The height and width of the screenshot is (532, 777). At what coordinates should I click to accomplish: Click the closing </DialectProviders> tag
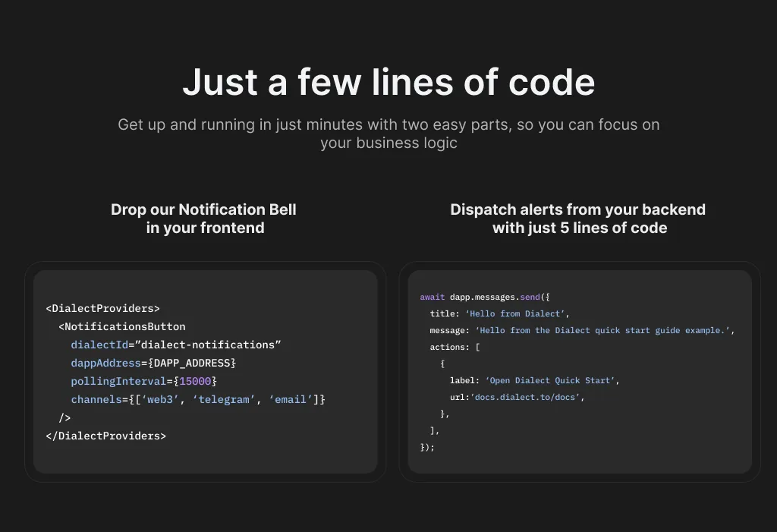click(x=105, y=436)
